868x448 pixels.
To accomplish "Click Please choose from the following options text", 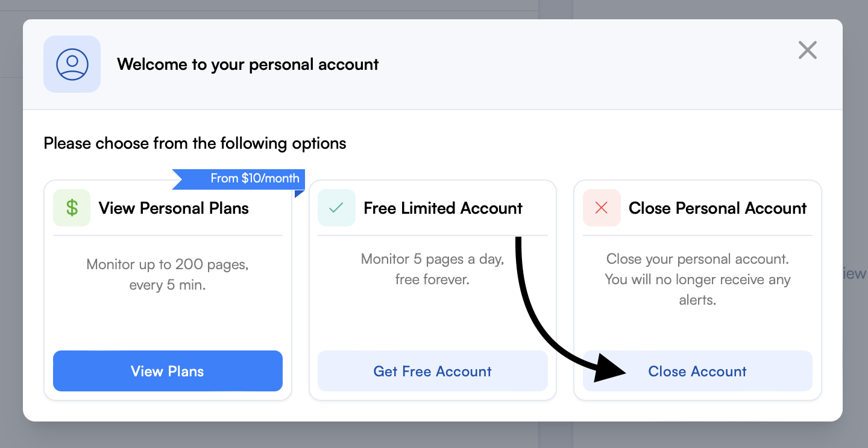I will pyautogui.click(x=195, y=143).
